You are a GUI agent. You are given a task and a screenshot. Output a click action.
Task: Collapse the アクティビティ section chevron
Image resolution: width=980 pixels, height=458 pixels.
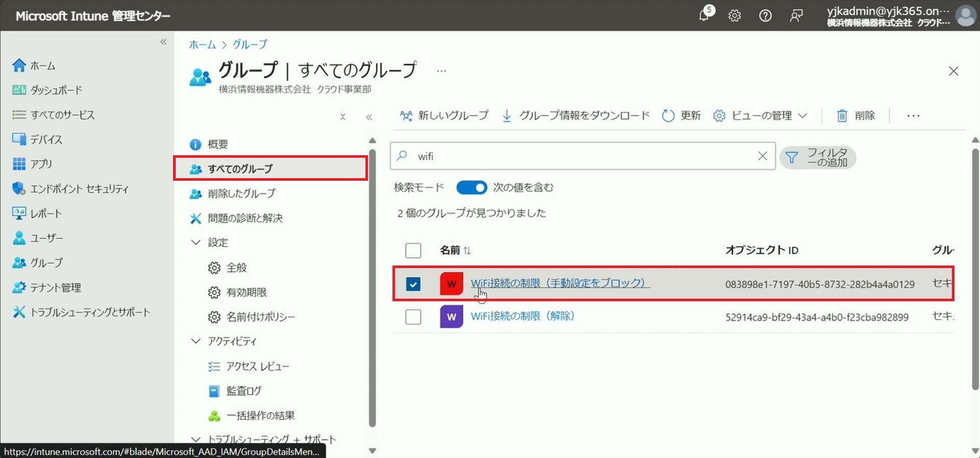tap(195, 341)
